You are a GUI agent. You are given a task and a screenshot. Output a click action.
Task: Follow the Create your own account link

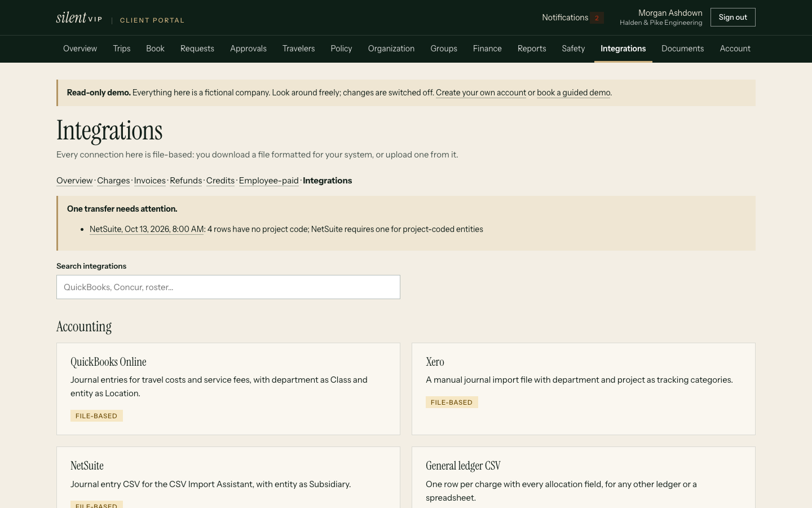coord(481,93)
